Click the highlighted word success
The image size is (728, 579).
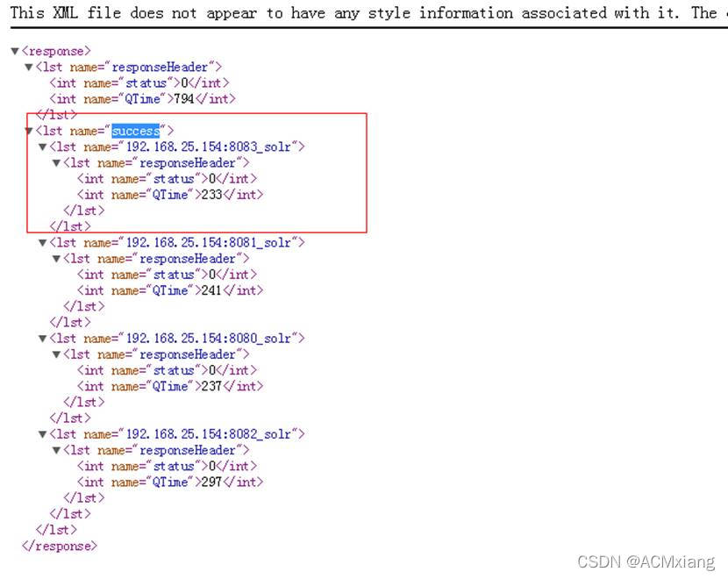[x=136, y=131]
